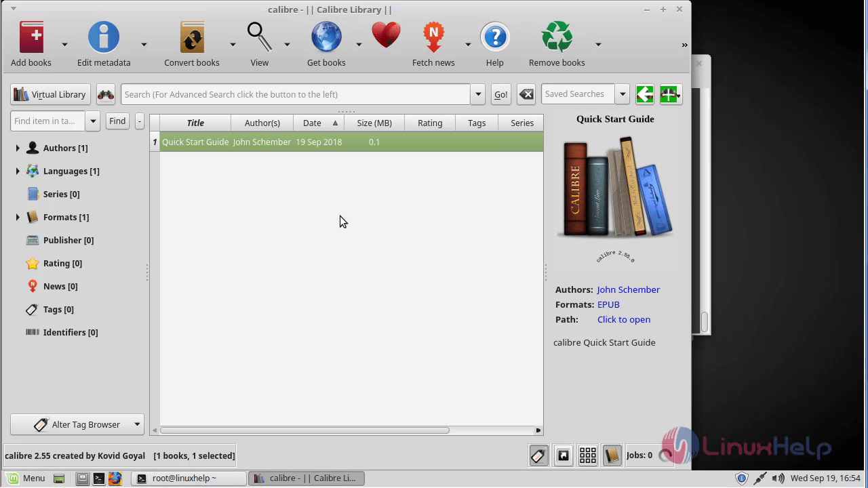Open volume control in system tray

(778, 479)
